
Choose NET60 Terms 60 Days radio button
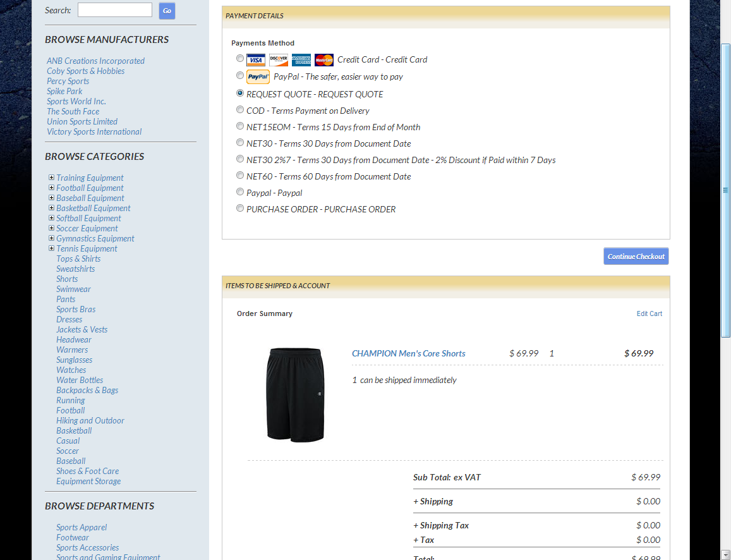pos(239,175)
